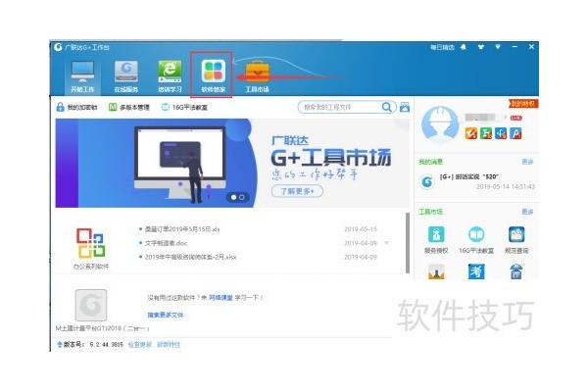The image size is (588, 392).
Task: Click the blue-red A badge icon under username
Action: [x=515, y=133]
